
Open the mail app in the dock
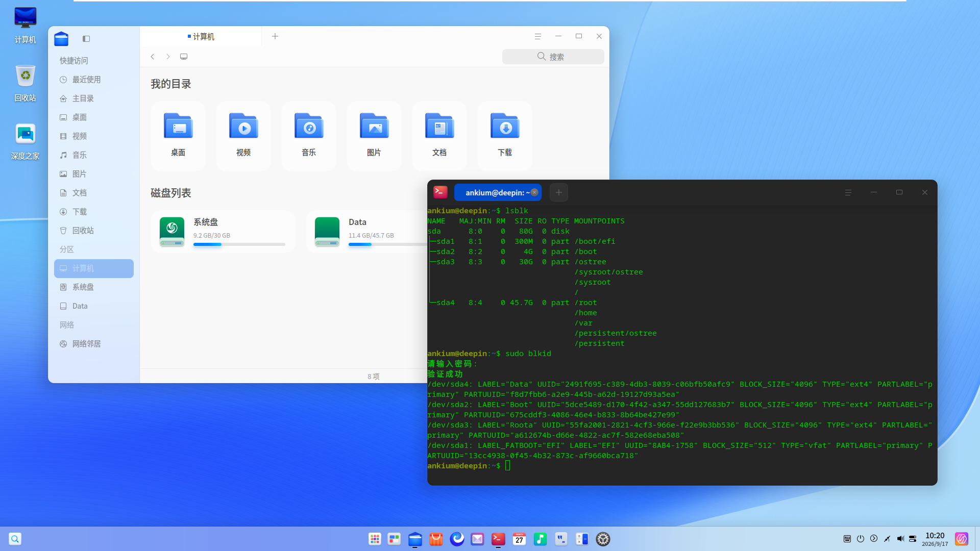click(478, 539)
